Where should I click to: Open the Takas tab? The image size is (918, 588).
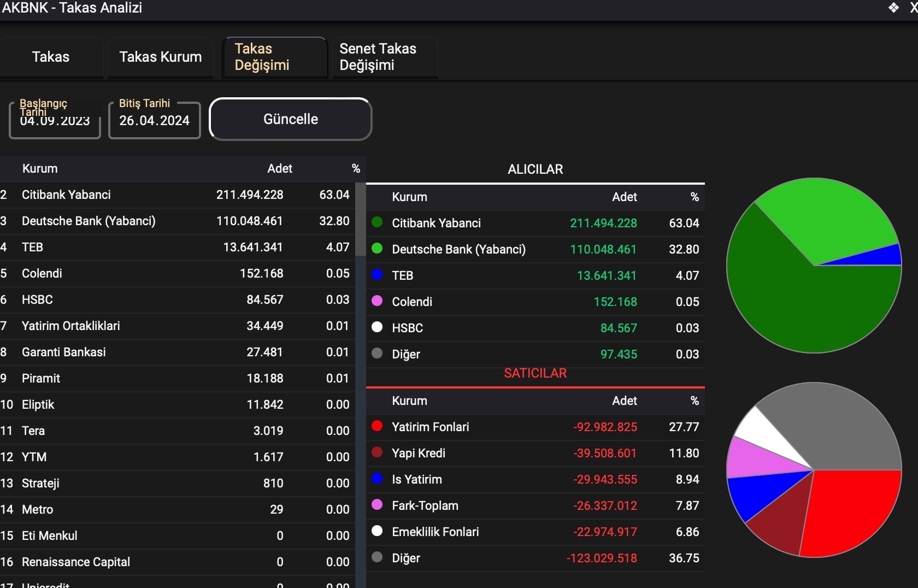51,57
